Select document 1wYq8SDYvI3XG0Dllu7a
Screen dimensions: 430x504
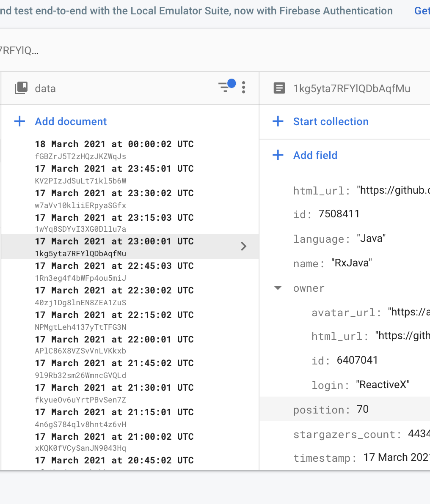click(x=80, y=229)
